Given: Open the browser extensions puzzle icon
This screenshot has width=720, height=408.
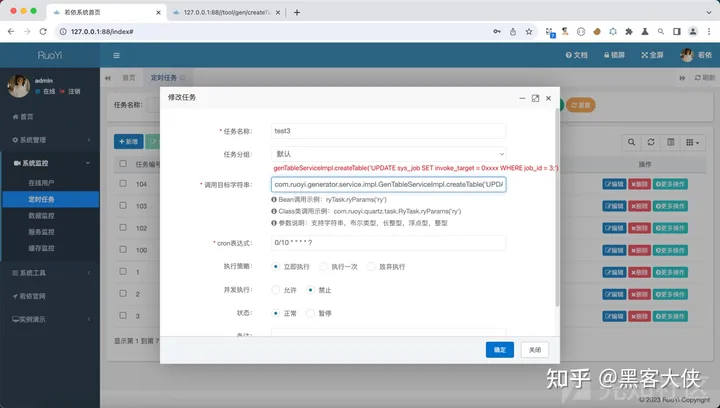Looking at the screenshot, I should click(629, 32).
